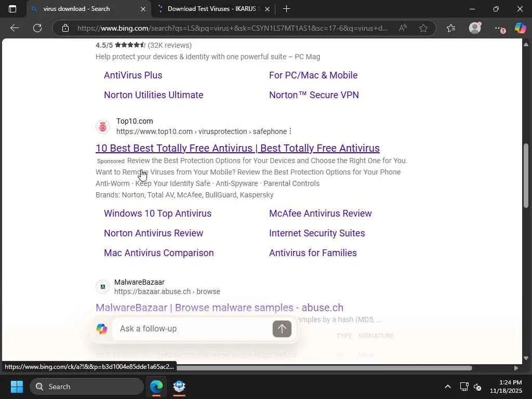Open the network status tray icon
The height and width of the screenshot is (399, 532).
464,387
